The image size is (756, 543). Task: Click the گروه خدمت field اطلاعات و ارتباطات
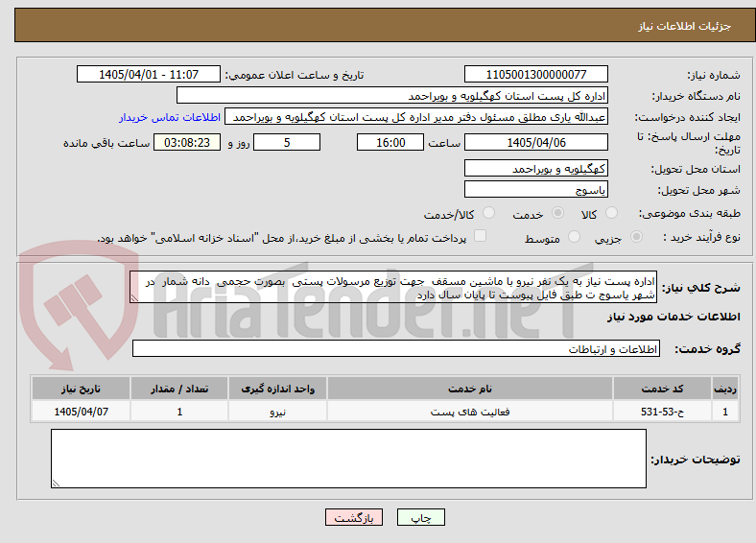click(x=396, y=348)
